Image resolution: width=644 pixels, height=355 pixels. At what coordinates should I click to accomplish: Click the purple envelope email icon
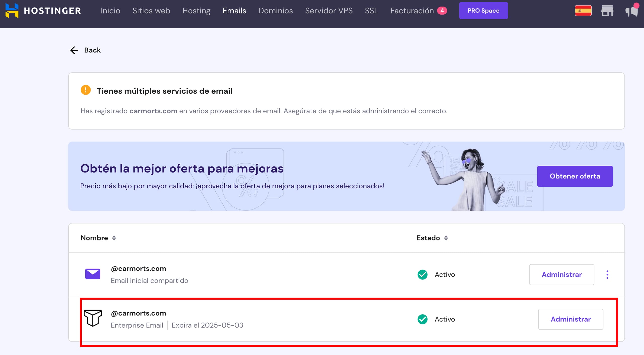pyautogui.click(x=93, y=274)
